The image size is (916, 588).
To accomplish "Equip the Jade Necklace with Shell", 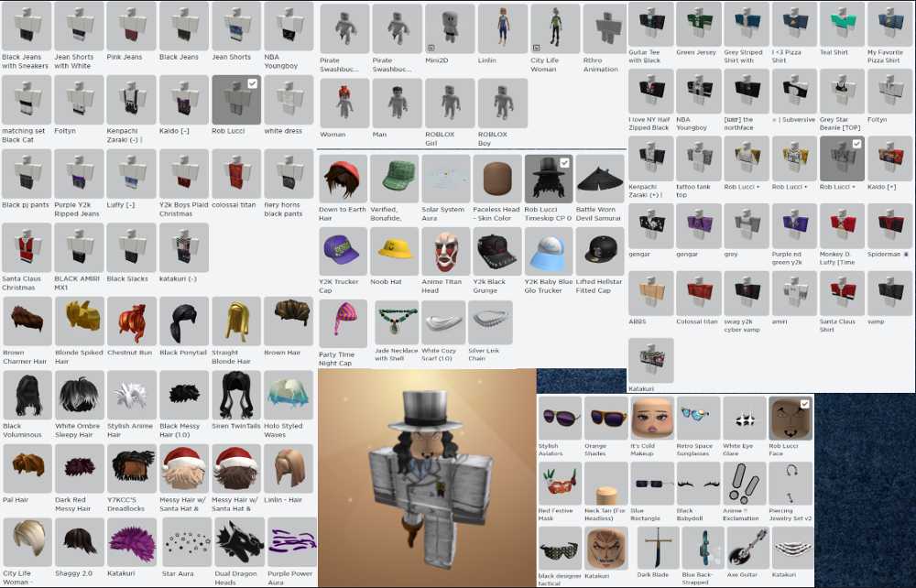I will click(x=397, y=323).
